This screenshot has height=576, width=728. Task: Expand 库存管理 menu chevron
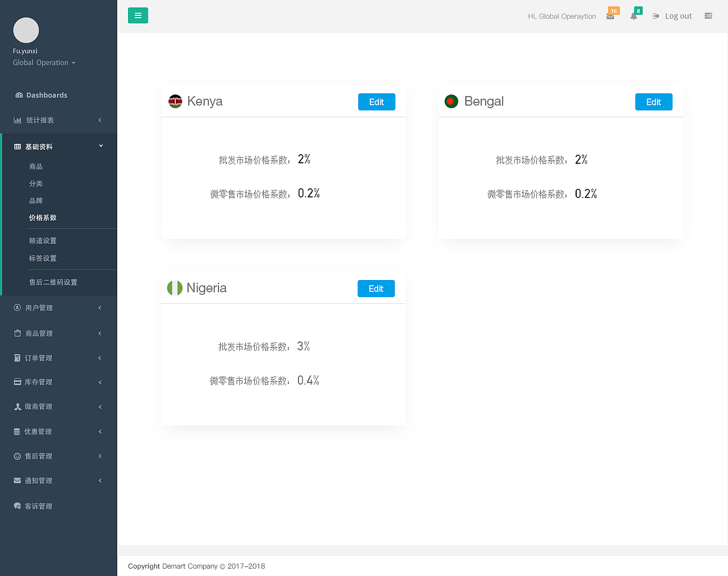coord(100,382)
